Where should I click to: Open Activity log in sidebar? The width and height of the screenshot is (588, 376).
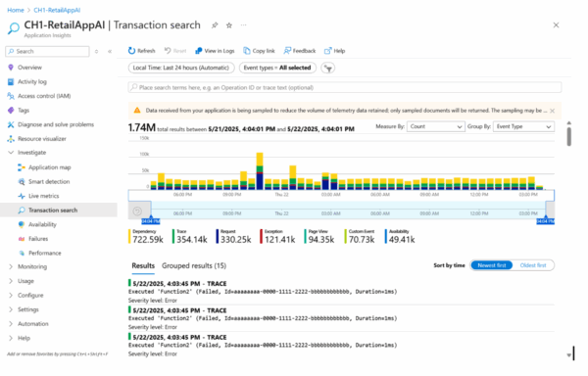coord(32,82)
